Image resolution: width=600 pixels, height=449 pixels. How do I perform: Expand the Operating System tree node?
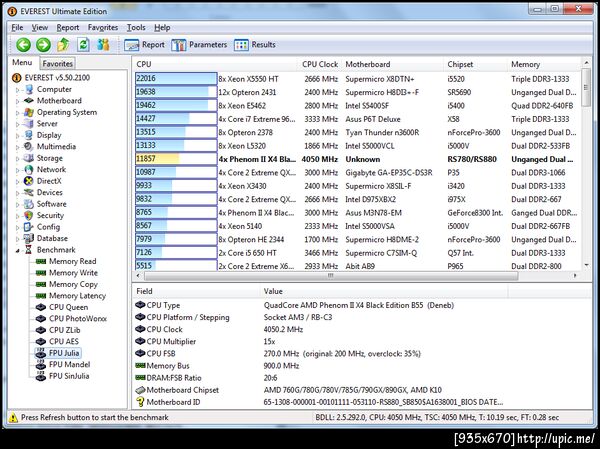[17, 113]
